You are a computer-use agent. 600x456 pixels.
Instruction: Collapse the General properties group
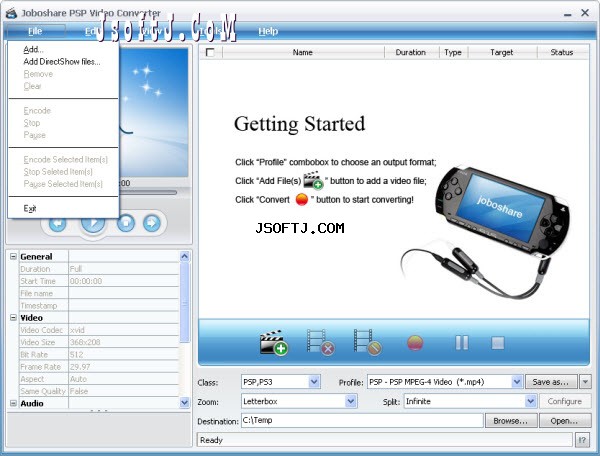coord(13,256)
